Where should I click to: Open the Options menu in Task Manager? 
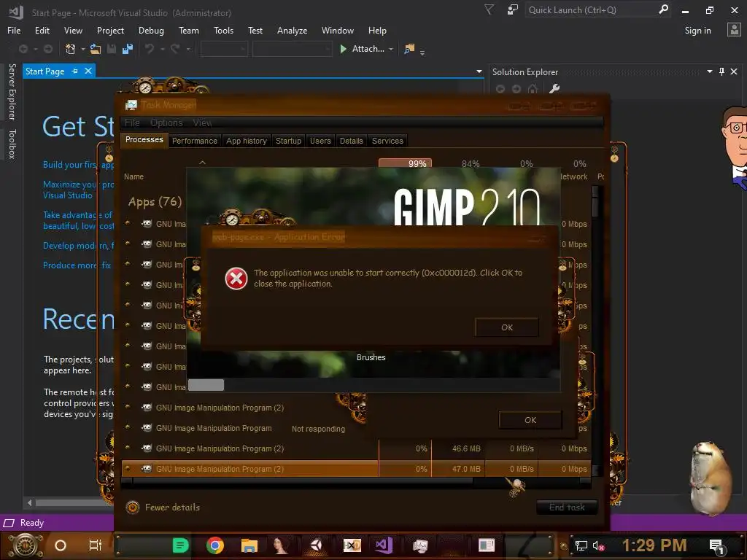pos(166,122)
